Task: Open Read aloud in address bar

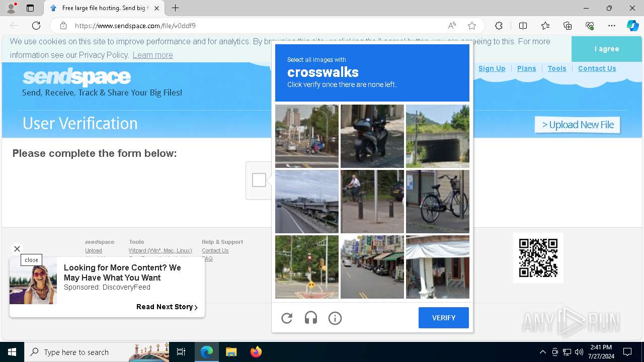Action: click(452, 26)
